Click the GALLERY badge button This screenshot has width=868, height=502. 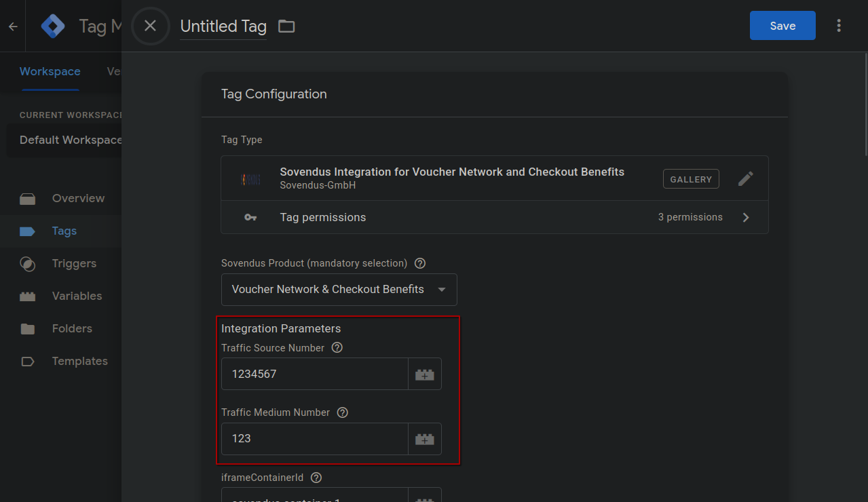pyautogui.click(x=691, y=179)
